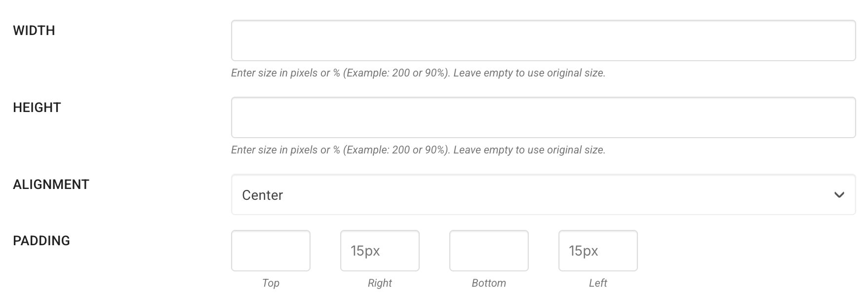Click the 'Bottom' caption under padding
The image size is (868, 300).
[x=489, y=283]
